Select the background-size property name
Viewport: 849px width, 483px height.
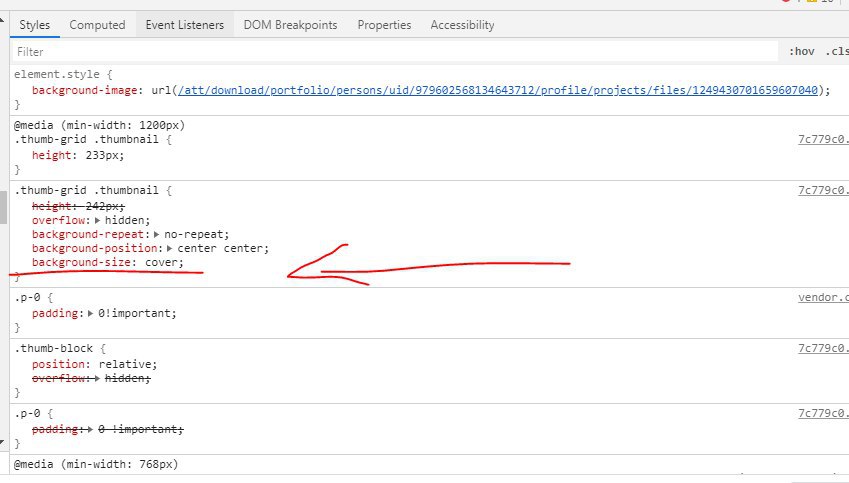(x=81, y=263)
